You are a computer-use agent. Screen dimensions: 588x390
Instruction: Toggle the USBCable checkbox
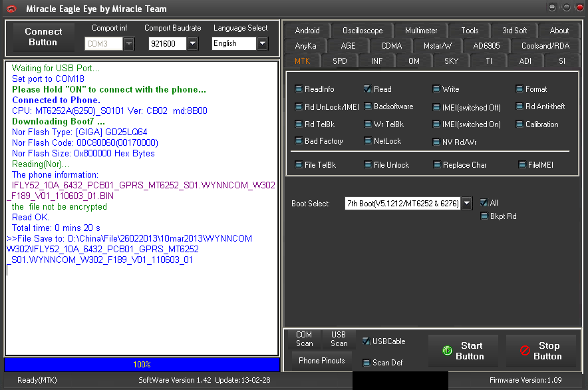[366, 341]
